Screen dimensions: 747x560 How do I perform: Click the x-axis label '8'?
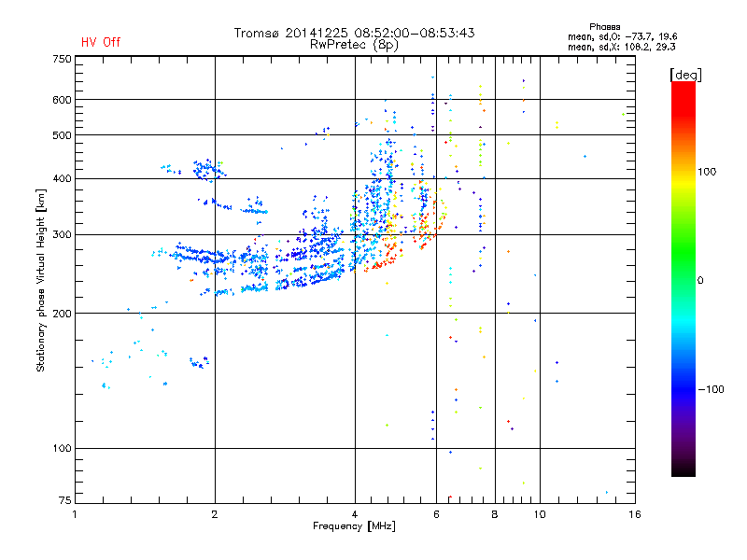coord(495,514)
